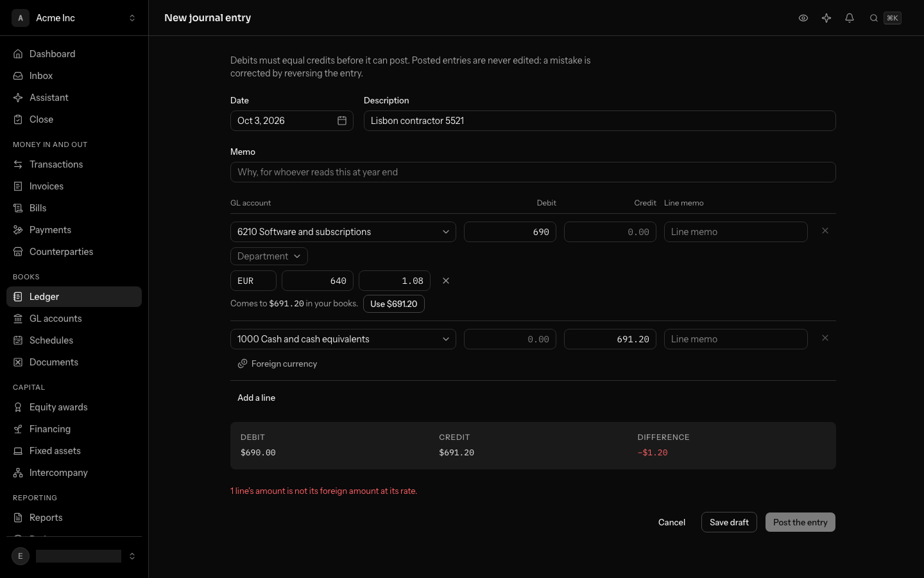Open the 1000 Cash and cash equivalents dropdown
The image size is (924, 578).
point(343,339)
